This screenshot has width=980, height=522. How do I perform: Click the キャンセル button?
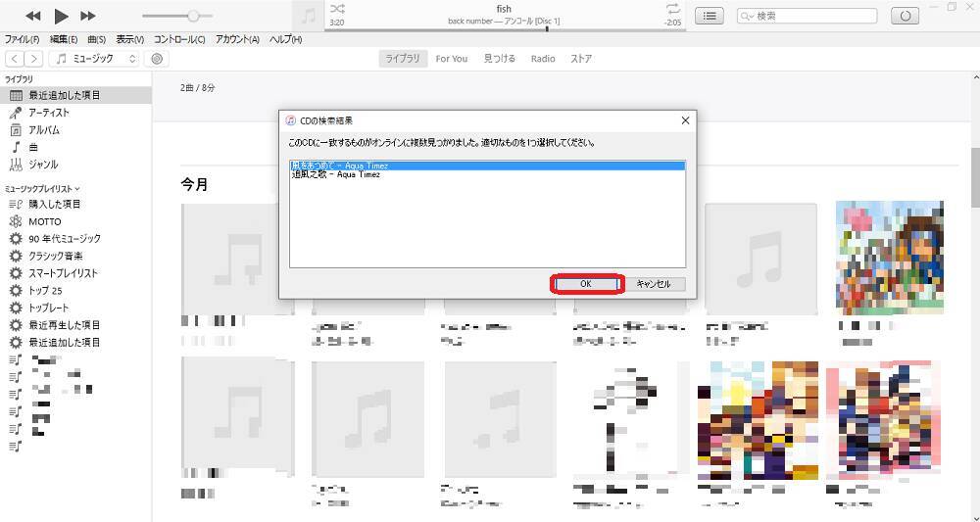pos(654,284)
